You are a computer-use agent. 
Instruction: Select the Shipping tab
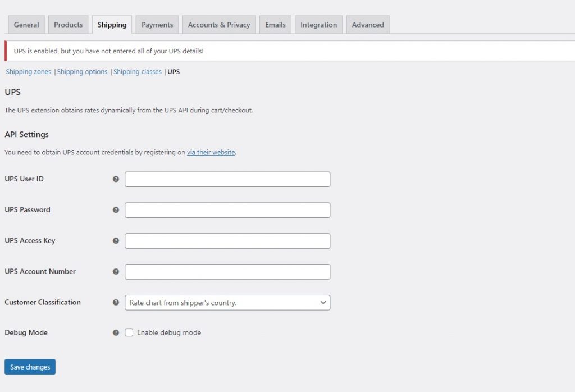click(112, 25)
